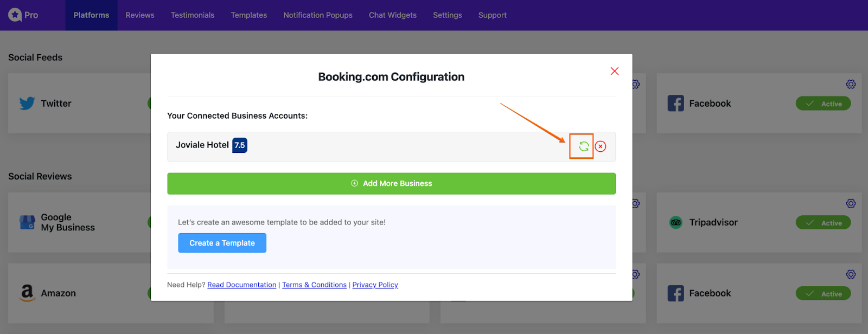868x334 pixels.
Task: Click Add More Business button
Action: click(391, 183)
